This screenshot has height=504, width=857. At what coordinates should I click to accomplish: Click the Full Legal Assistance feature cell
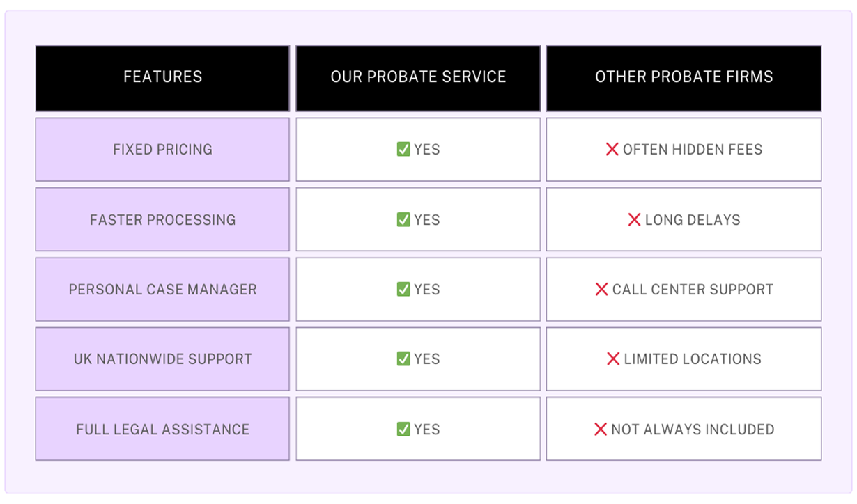click(x=162, y=429)
